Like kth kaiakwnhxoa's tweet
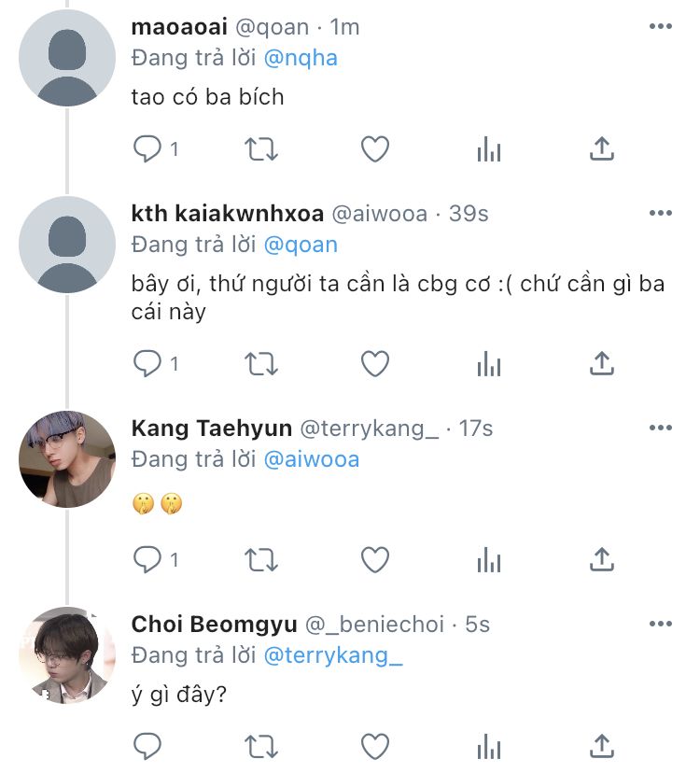The height and width of the screenshot is (773, 700). tap(374, 363)
